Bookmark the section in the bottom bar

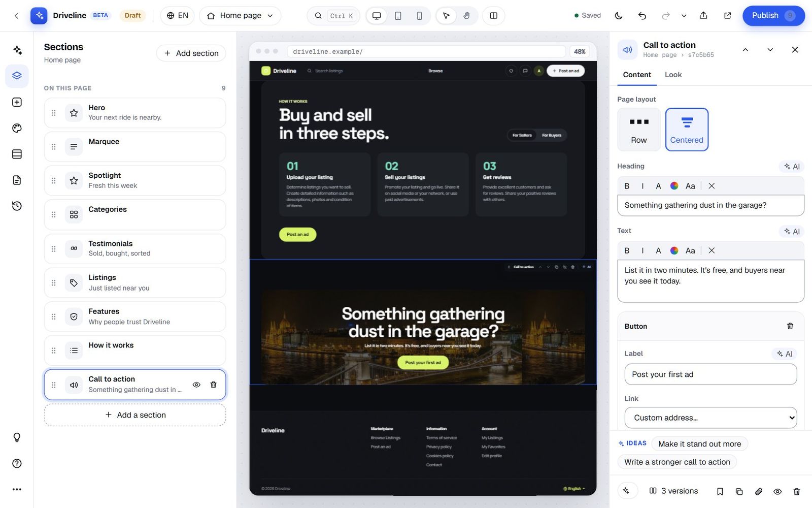pyautogui.click(x=720, y=491)
